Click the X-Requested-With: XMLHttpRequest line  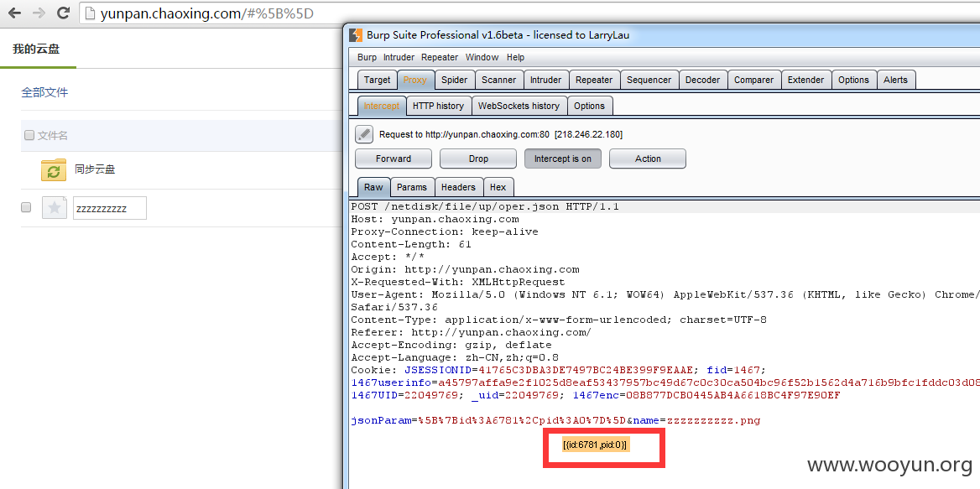(457, 283)
